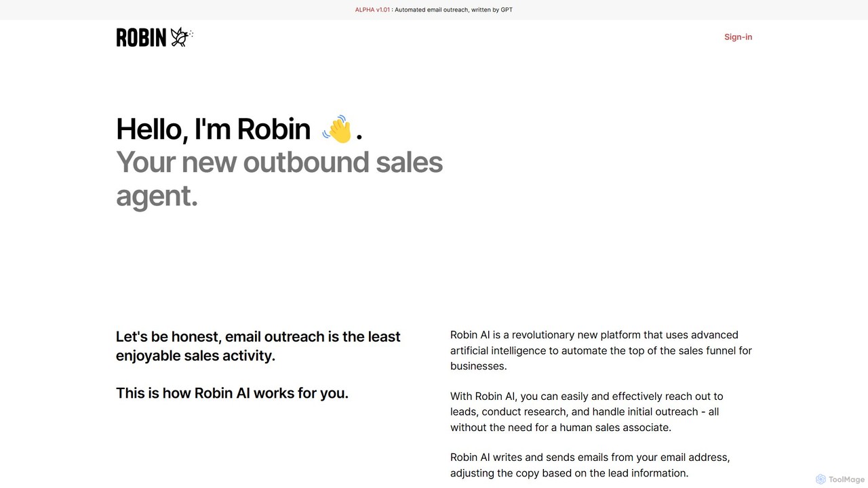868x488 pixels.
Task: Click 'This is how Robin AI works for you.'
Action: [x=232, y=392]
